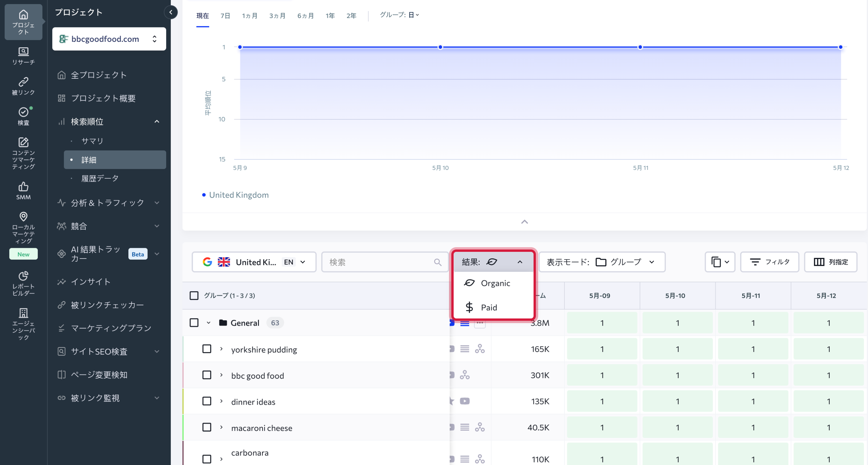This screenshot has width=868, height=465.
Task: Click filter lines icon on Filter button
Action: 755,262
